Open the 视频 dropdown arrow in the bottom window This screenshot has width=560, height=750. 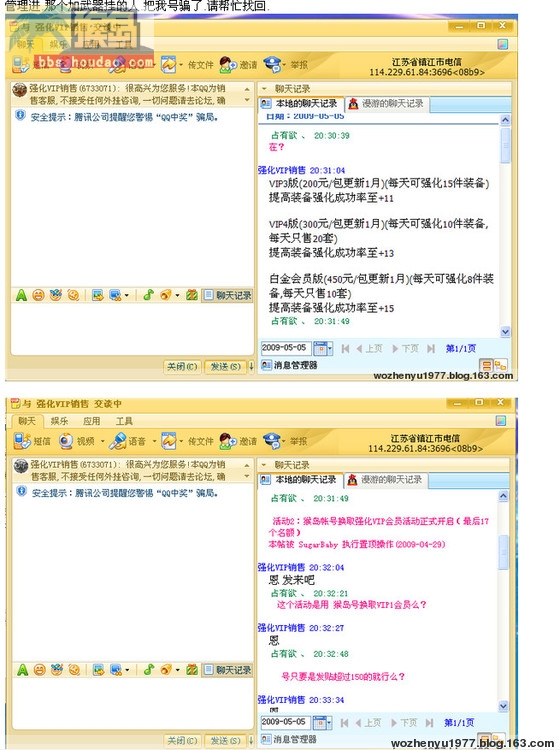point(102,441)
